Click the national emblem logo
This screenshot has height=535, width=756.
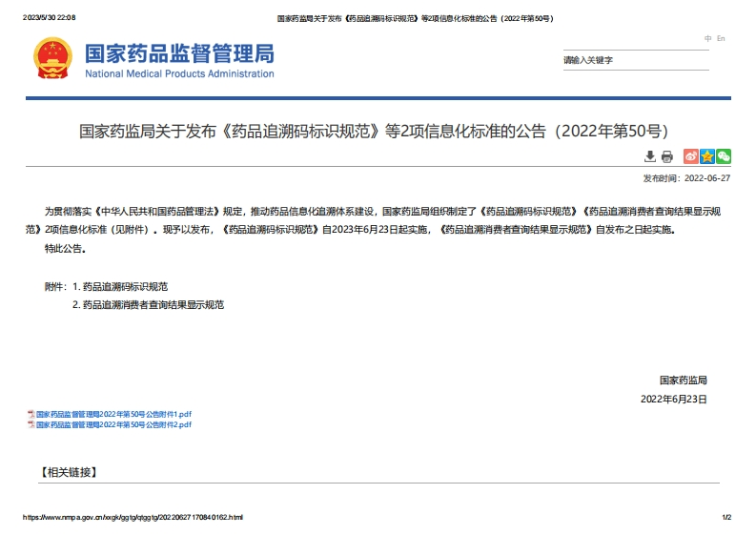(53, 59)
